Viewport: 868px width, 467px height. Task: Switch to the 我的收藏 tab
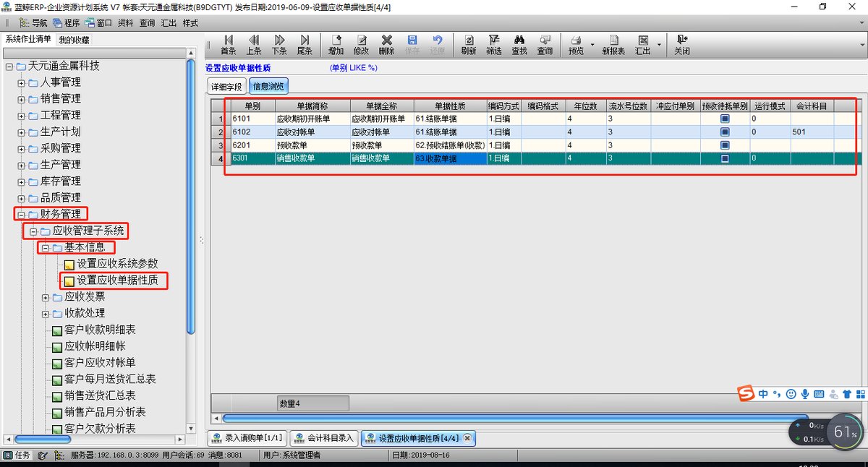coord(73,40)
